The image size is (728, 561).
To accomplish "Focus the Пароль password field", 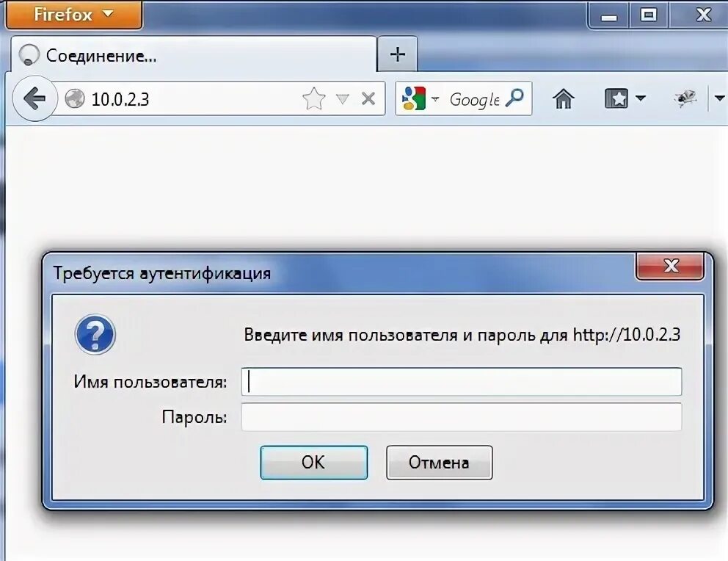I will 462,417.
